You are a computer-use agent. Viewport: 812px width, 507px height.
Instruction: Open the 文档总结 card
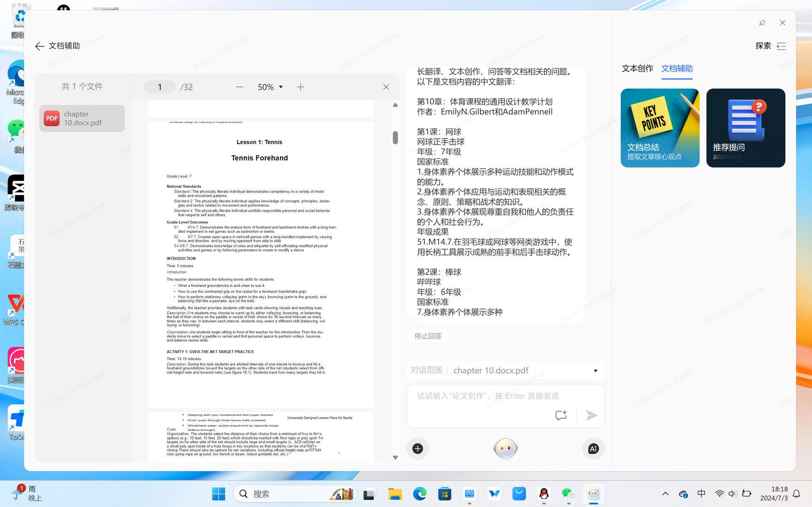click(x=660, y=128)
